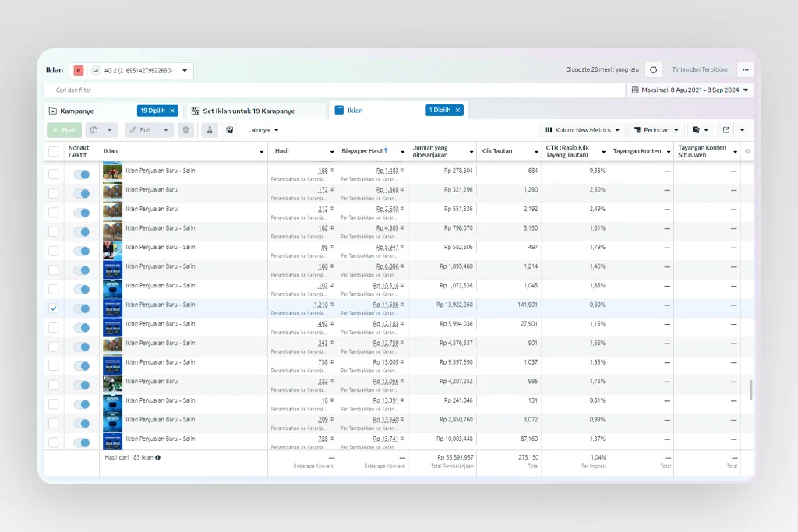Switch to the Kampanye tab

pos(78,111)
